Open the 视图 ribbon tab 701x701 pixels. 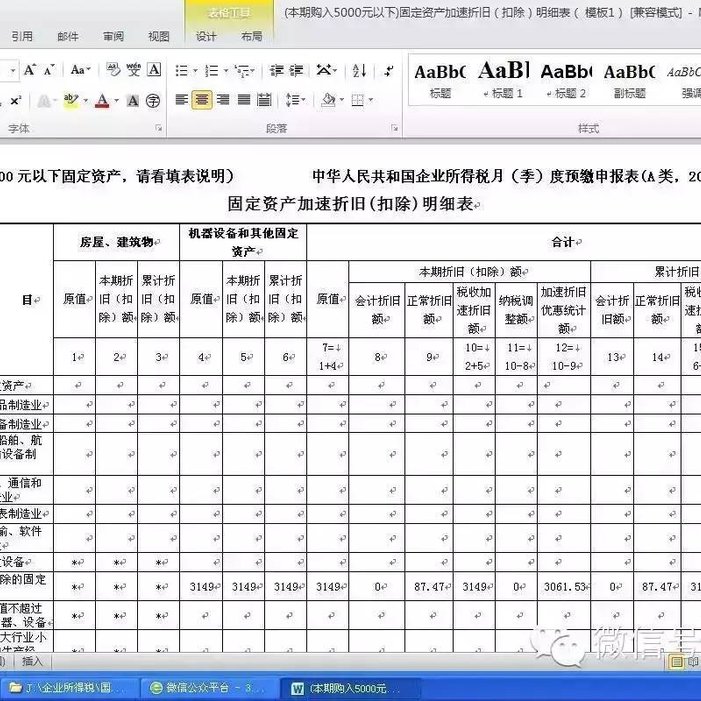tap(159, 36)
